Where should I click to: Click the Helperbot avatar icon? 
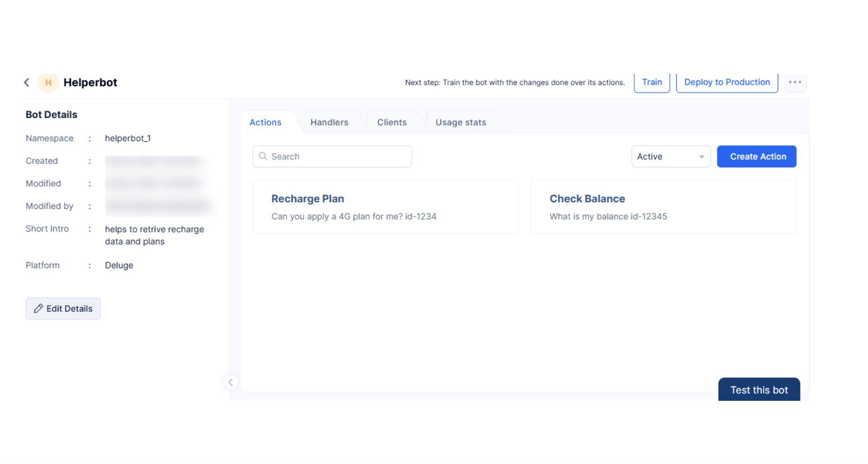[x=48, y=83]
